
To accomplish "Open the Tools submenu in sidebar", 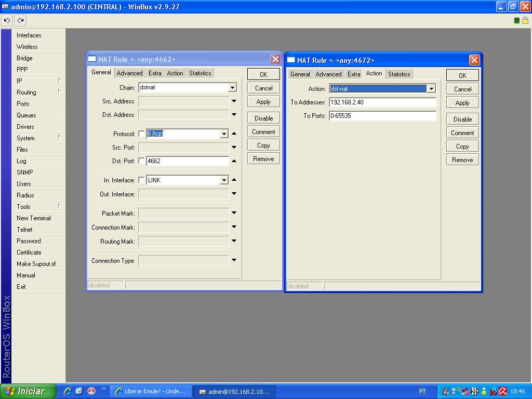I will click(x=38, y=207).
